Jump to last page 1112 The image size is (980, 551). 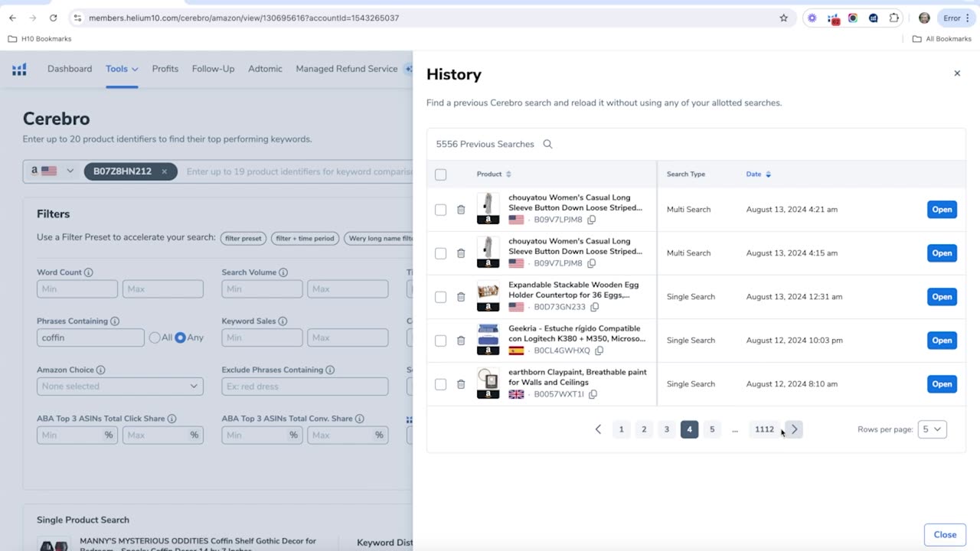[764, 429]
